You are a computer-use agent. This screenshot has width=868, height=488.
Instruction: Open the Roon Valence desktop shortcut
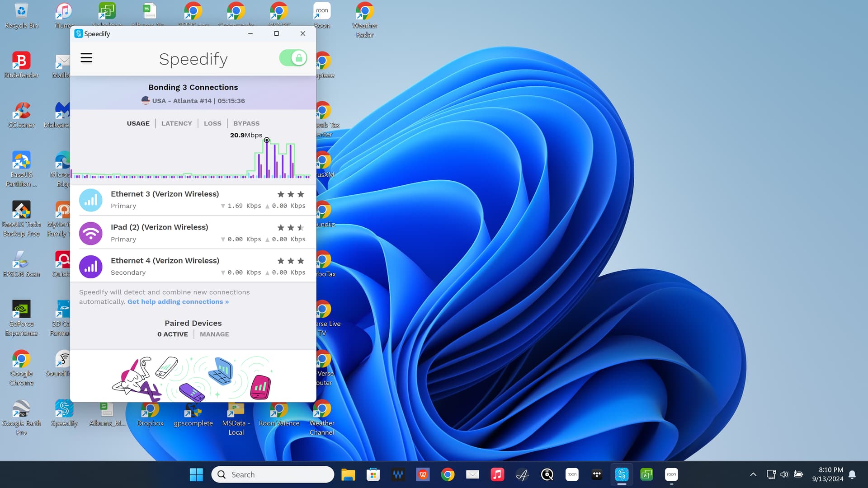click(279, 413)
